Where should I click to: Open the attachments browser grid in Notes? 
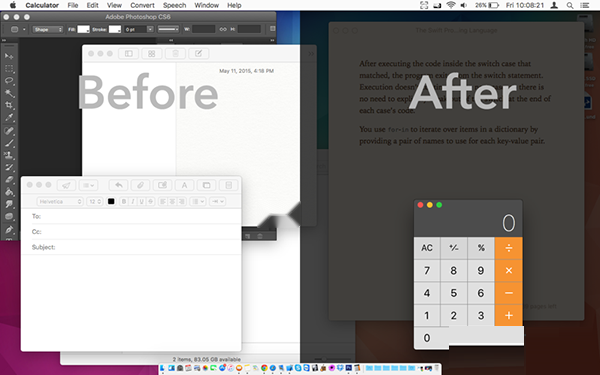click(x=152, y=54)
